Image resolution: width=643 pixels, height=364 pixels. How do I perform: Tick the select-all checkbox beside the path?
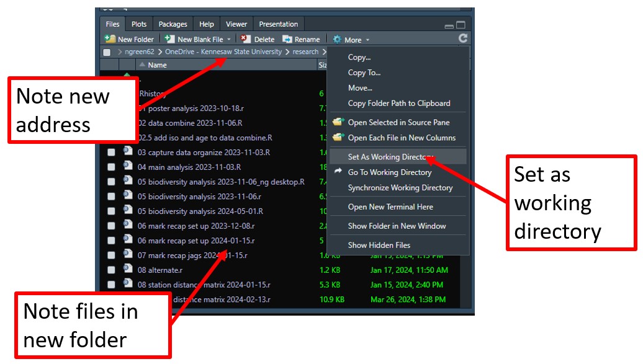tap(107, 52)
